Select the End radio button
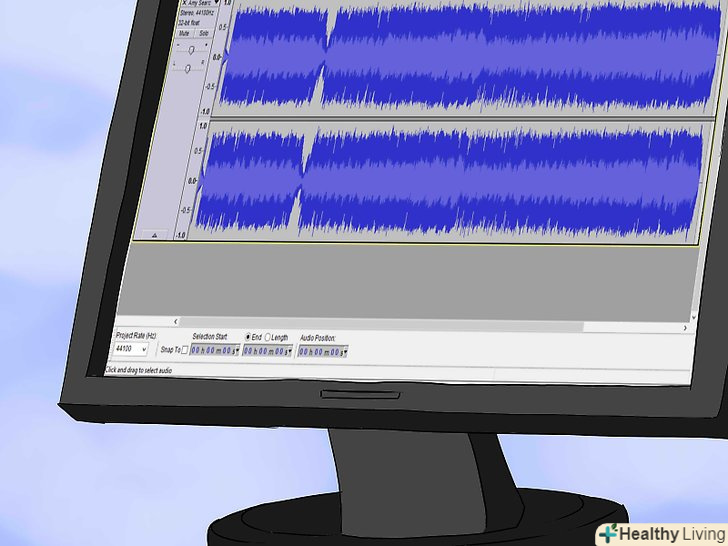The image size is (728, 546). (x=247, y=337)
